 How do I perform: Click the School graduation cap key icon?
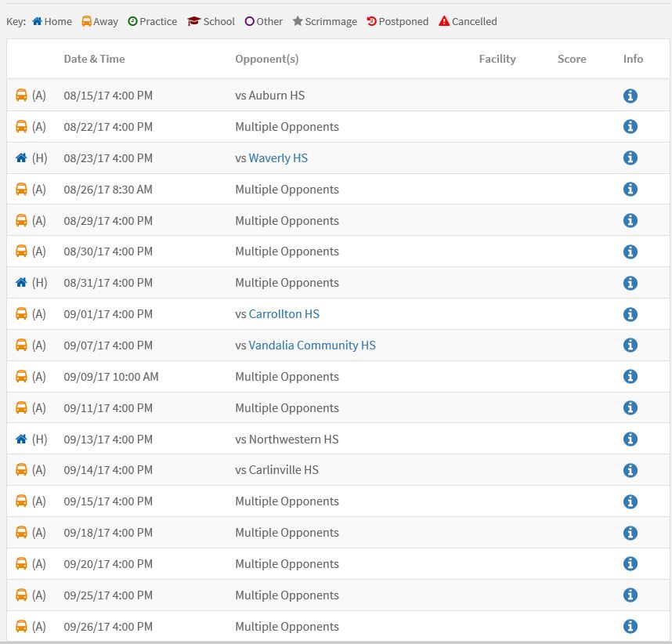[x=193, y=21]
